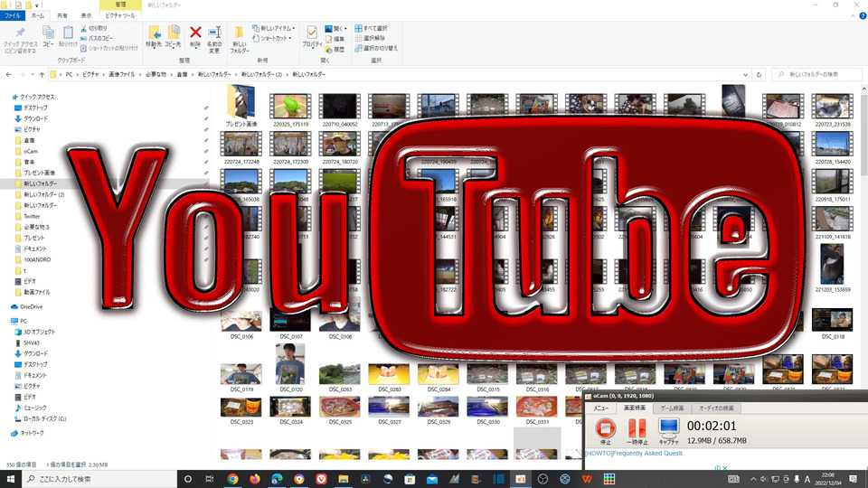Click 画像ファイル in the address breadcrumb
The image size is (868, 488).
(122, 74)
